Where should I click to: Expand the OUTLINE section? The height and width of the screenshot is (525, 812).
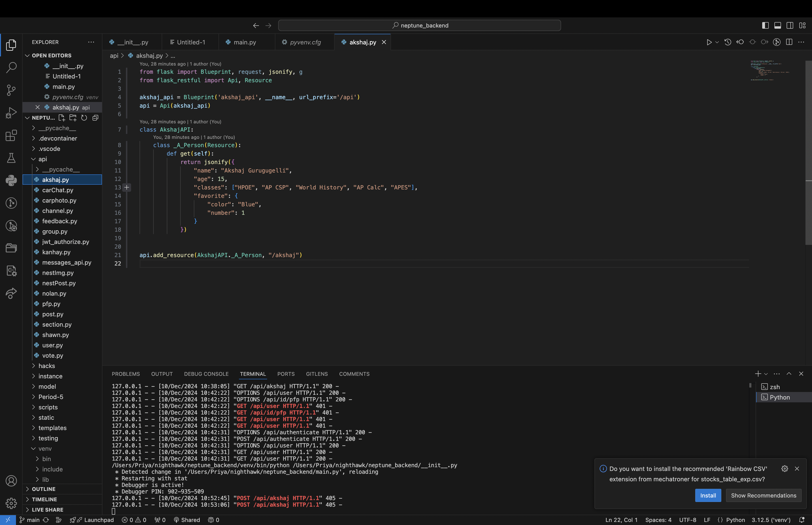(62, 489)
